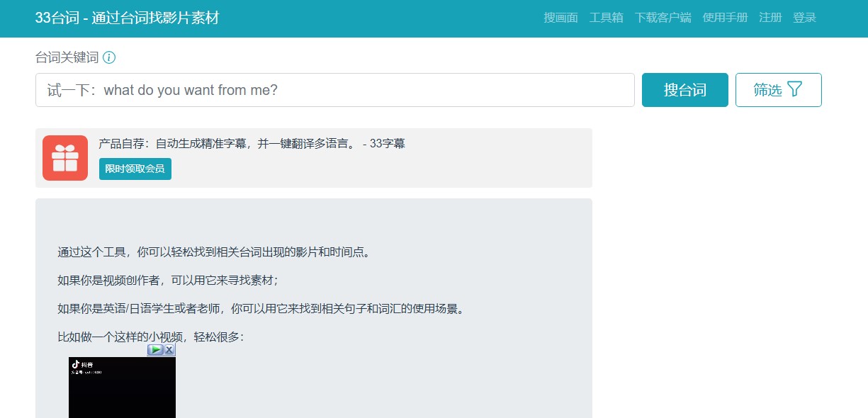Screen dimensions: 868x418
Task: Click the red gift box icon
Action: point(65,158)
